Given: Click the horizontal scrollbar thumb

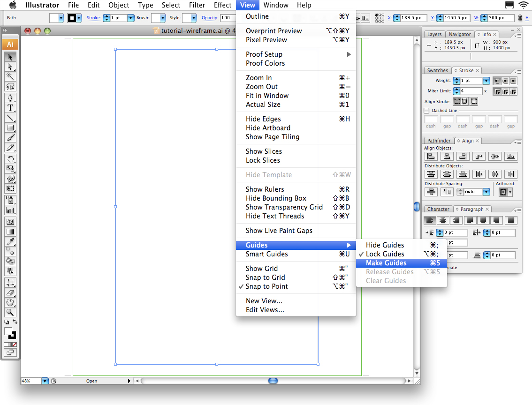Looking at the screenshot, I should (x=273, y=381).
